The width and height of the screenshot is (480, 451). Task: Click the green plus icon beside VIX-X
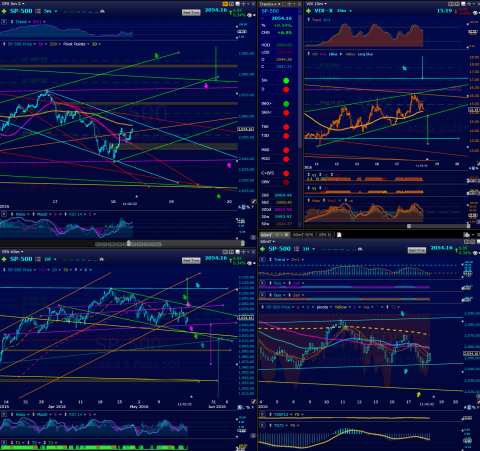[308, 11]
